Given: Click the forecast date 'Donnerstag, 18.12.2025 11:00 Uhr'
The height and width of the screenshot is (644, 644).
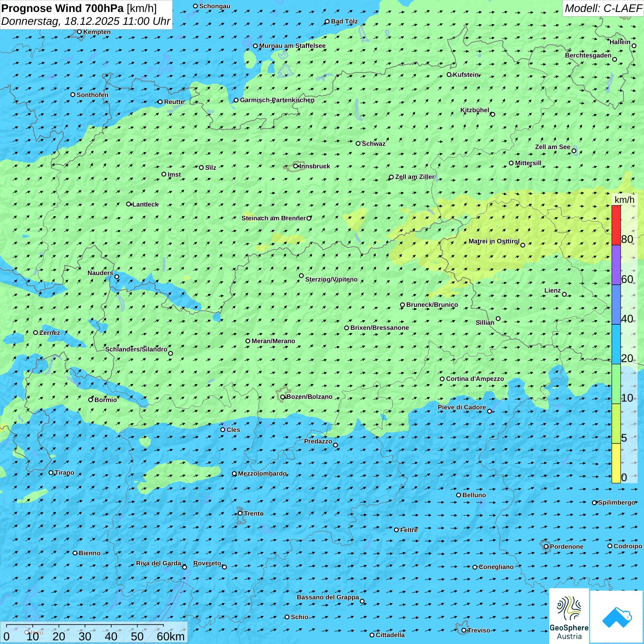Looking at the screenshot, I should [86, 21].
